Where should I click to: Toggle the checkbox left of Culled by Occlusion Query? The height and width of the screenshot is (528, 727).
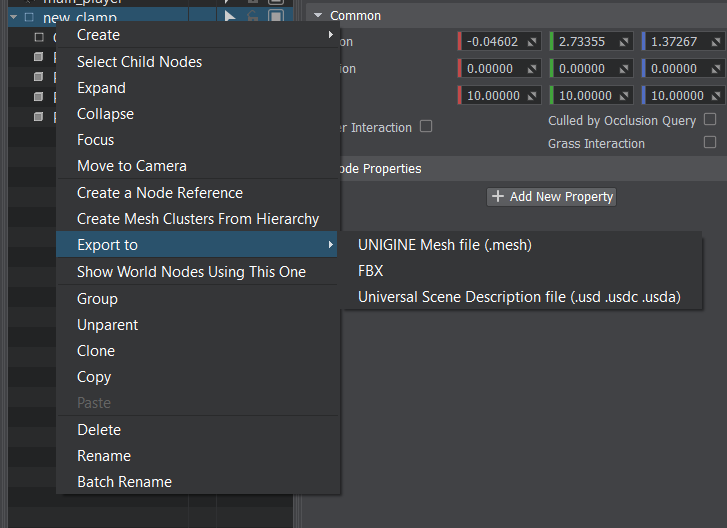(x=426, y=127)
